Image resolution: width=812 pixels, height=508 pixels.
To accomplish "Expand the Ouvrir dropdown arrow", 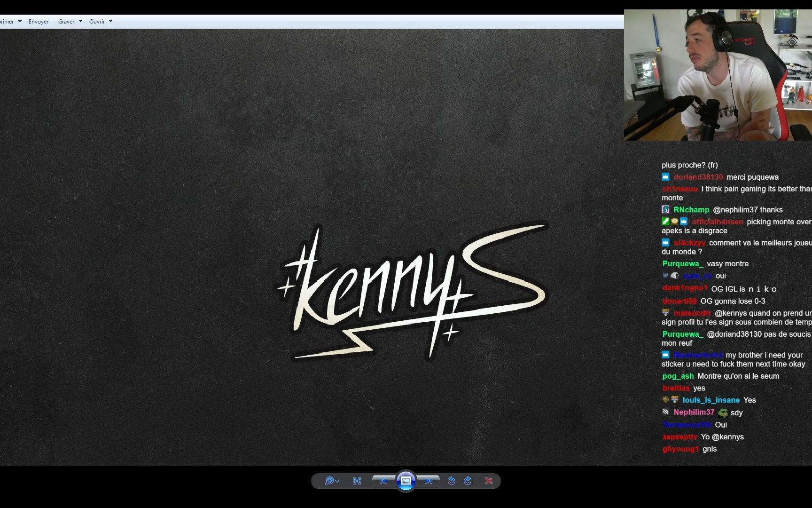I will point(111,22).
